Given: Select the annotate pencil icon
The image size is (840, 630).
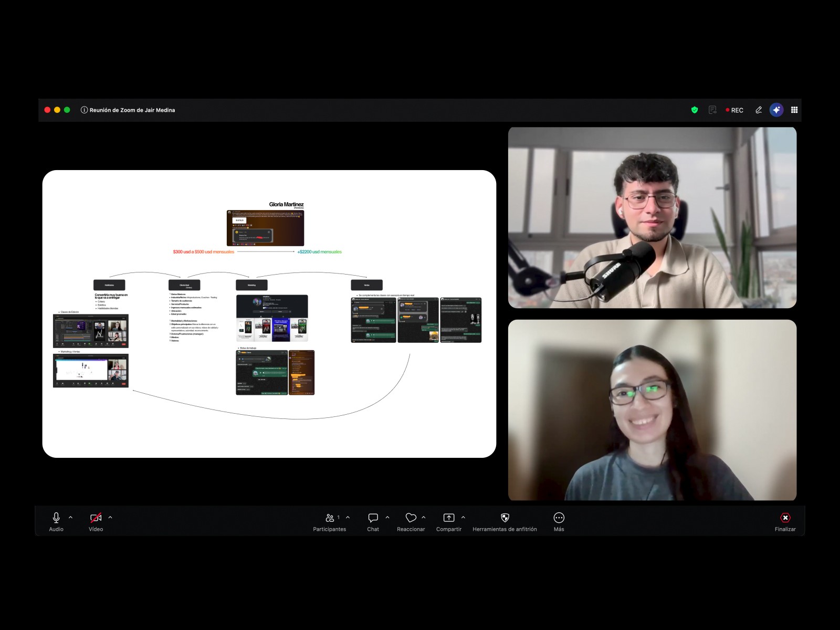Looking at the screenshot, I should coord(759,110).
